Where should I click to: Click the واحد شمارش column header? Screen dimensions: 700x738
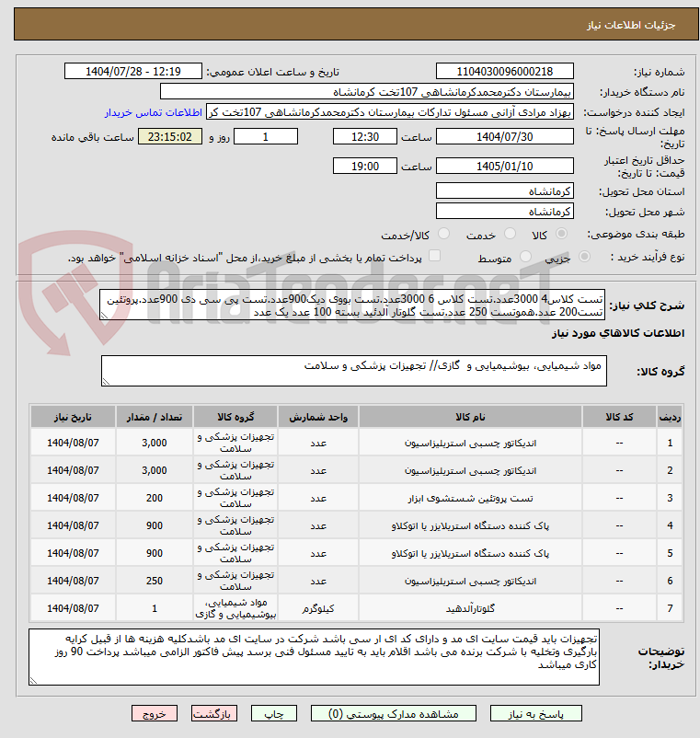(x=318, y=417)
